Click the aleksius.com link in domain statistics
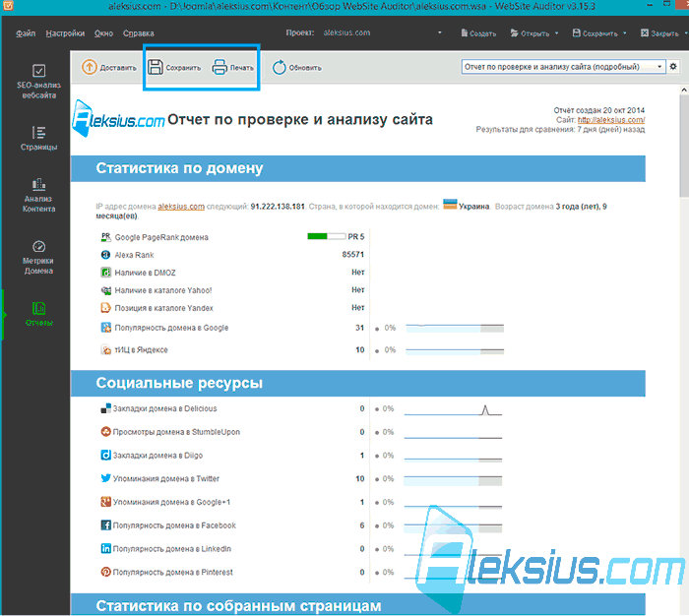This screenshot has height=616, width=689. [x=181, y=207]
